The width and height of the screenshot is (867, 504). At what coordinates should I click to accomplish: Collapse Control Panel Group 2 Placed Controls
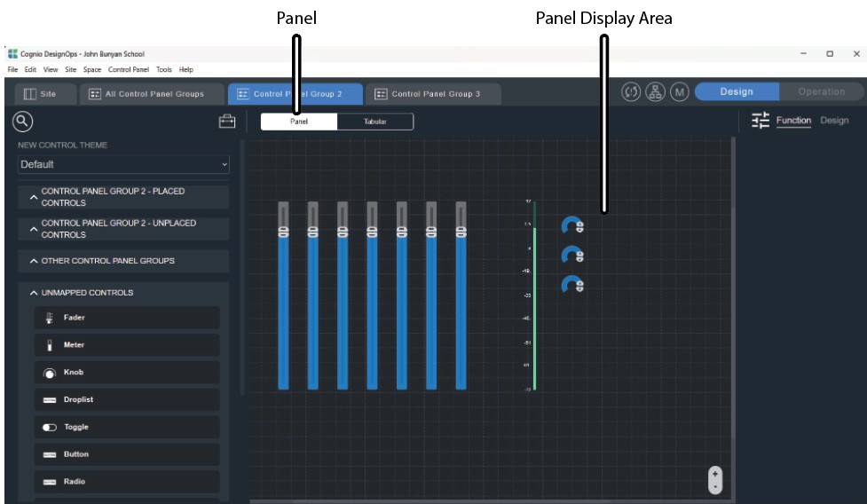click(34, 197)
